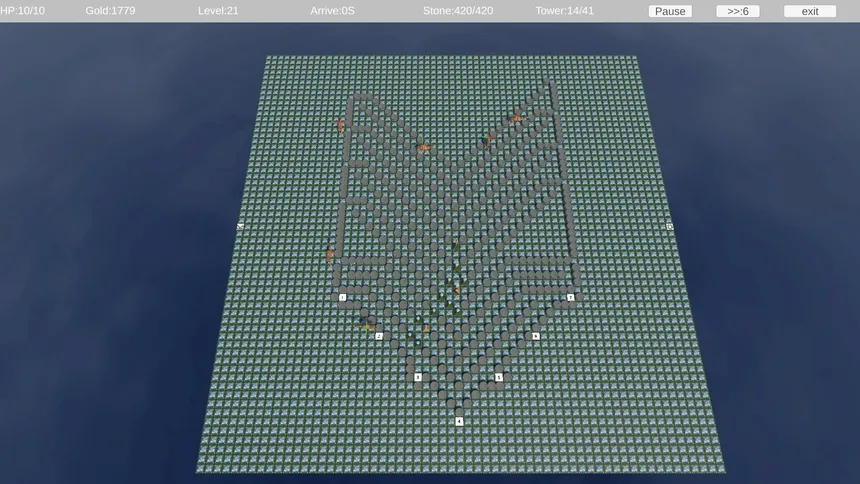This screenshot has height=484, width=860.
Task: Click the Pause button
Action: (670, 11)
